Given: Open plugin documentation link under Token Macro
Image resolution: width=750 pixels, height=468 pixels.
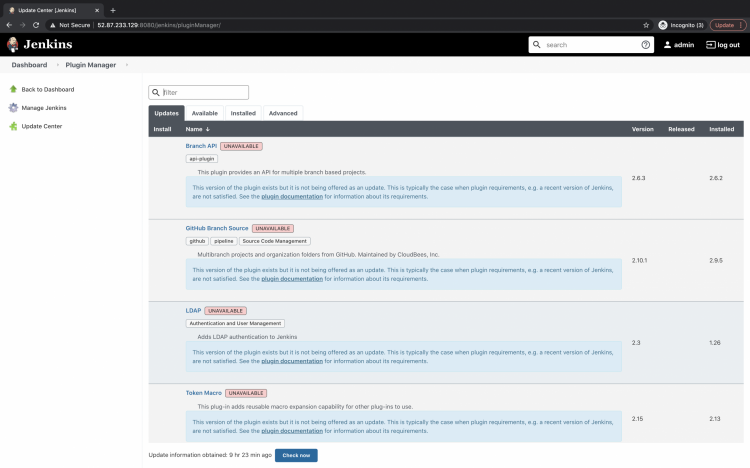Looking at the screenshot, I should point(292,431).
